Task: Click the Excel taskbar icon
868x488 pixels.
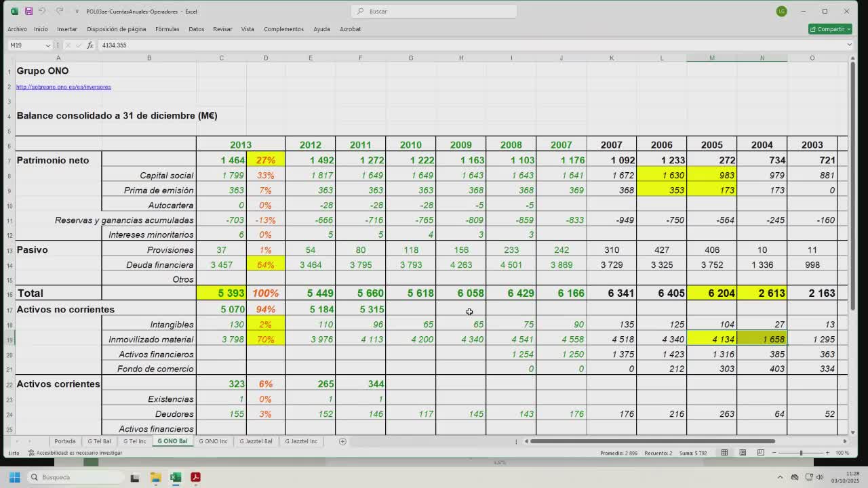Action: coord(175,477)
